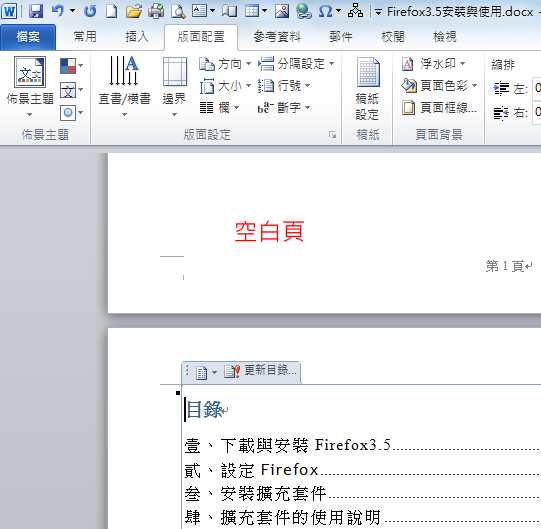The image size is (541, 529).
Task: Open the 直書/橫書 text direction tool
Action: [x=124, y=87]
